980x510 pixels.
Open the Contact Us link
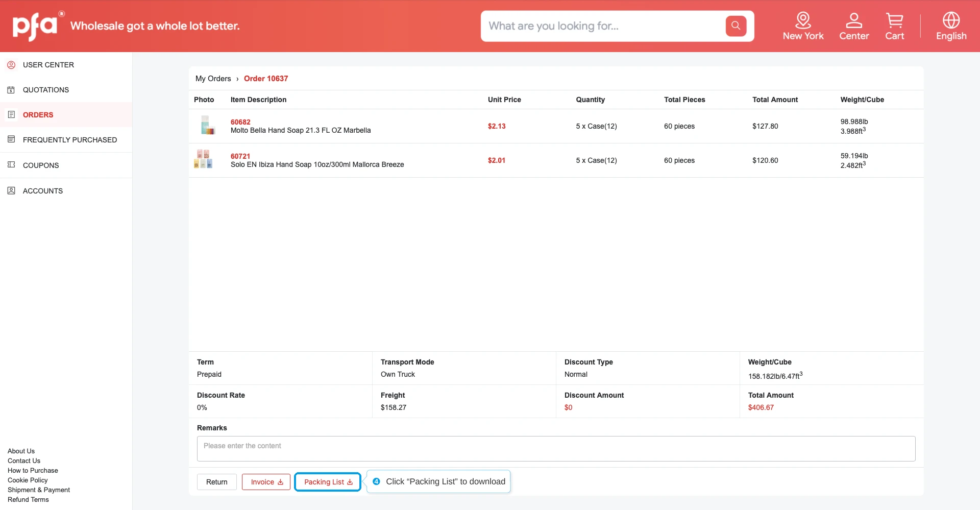[24, 461]
